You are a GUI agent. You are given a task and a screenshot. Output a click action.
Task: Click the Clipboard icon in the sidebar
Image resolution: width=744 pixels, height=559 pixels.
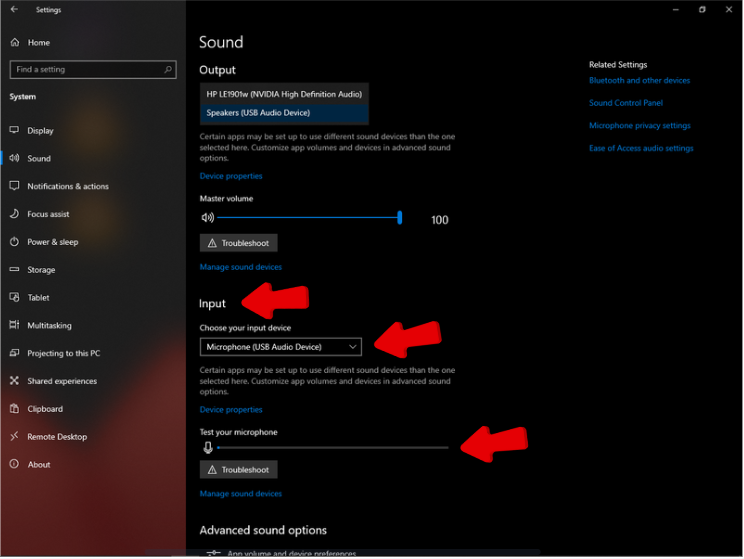point(15,409)
